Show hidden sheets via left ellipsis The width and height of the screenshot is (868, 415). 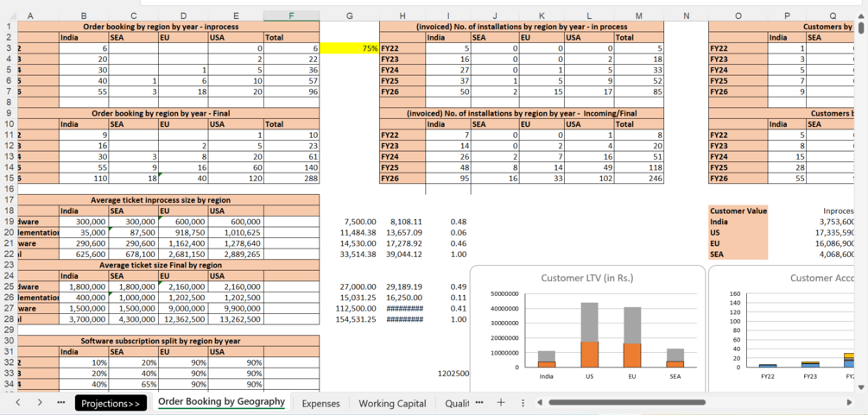coord(61,403)
